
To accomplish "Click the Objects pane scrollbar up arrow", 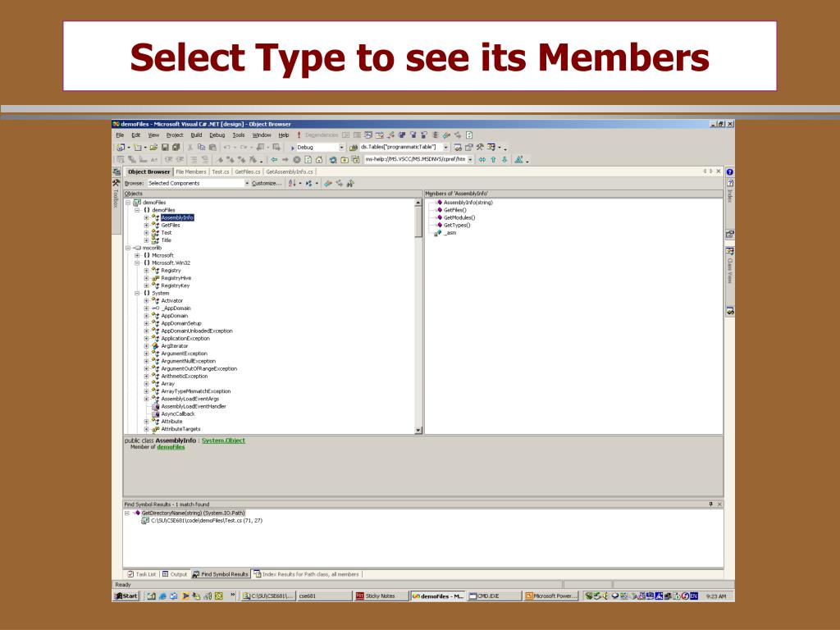I will 418,203.
